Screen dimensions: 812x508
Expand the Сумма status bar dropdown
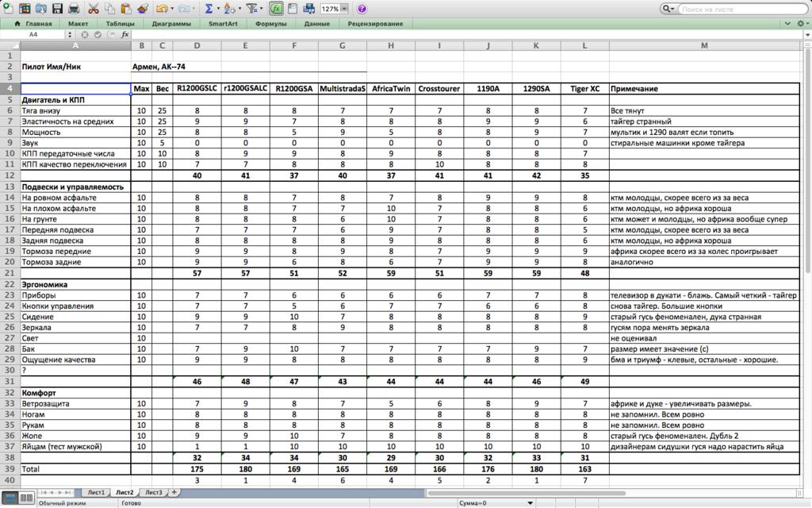[530, 503]
